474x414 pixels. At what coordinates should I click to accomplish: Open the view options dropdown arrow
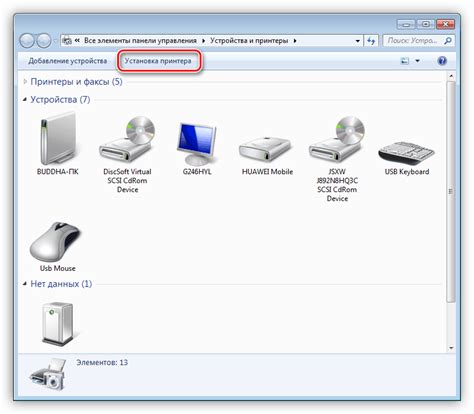click(417, 61)
